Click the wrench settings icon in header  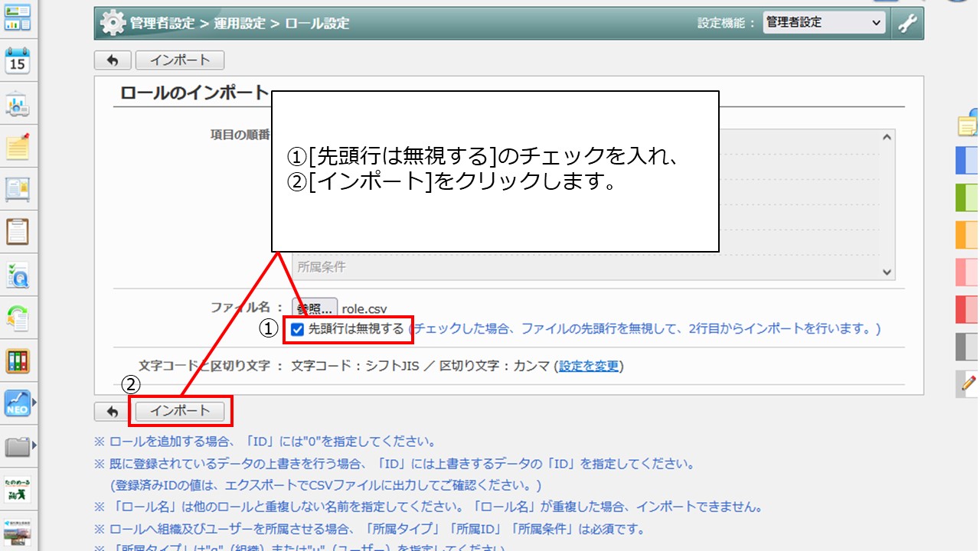point(907,23)
